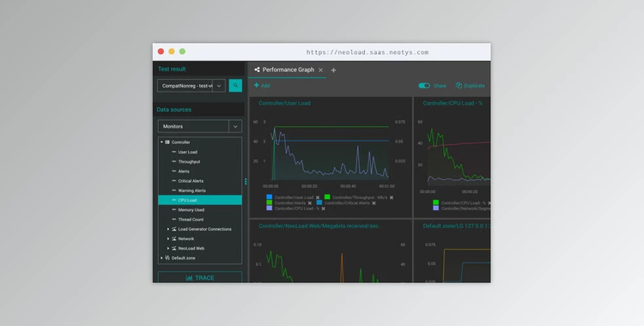Click NeoLoad Web/Megabits received/sec. graph title
Screen dimensions: 644x326
(319, 226)
